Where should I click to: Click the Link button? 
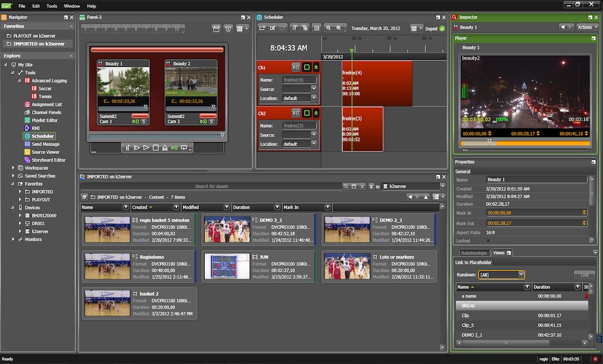pyautogui.click(x=585, y=275)
